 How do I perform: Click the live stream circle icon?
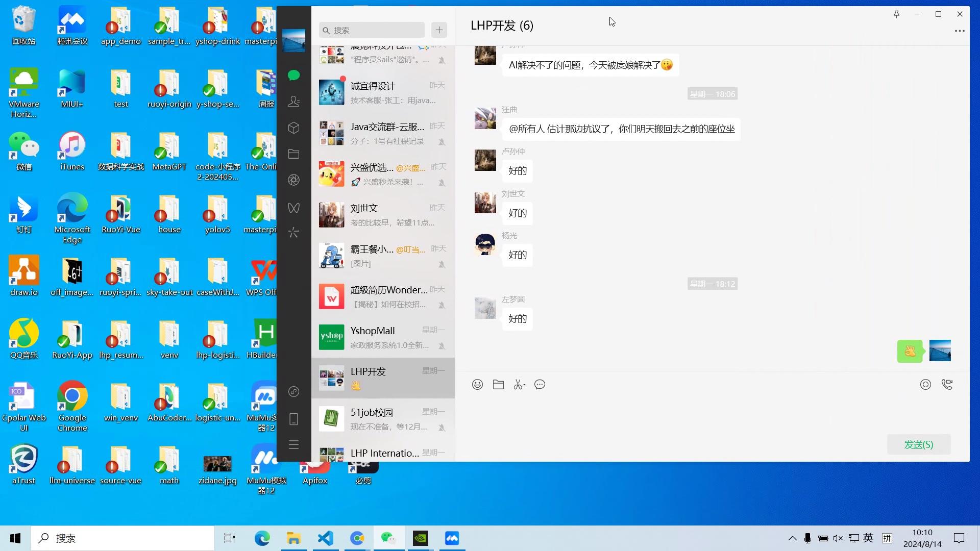tap(925, 385)
